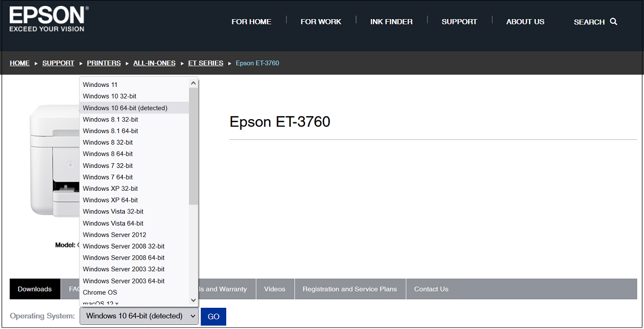Choose Windows Server 2003 32-bit

(135, 269)
